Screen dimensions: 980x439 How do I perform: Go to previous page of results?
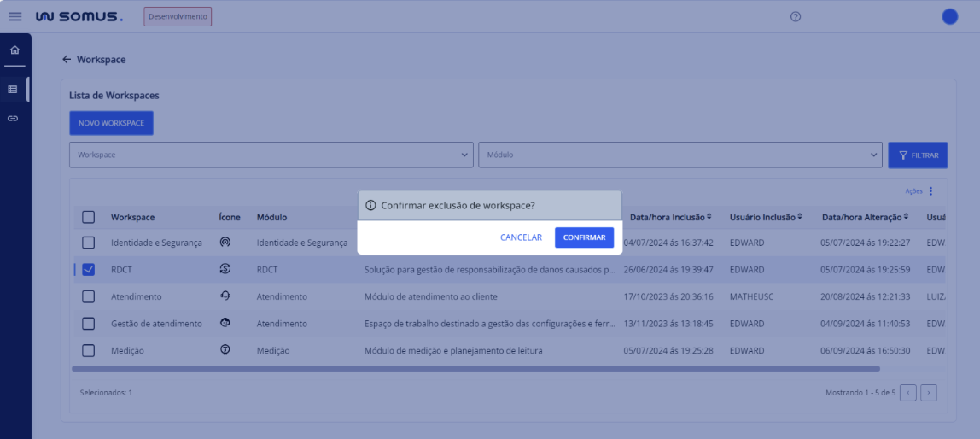908,393
